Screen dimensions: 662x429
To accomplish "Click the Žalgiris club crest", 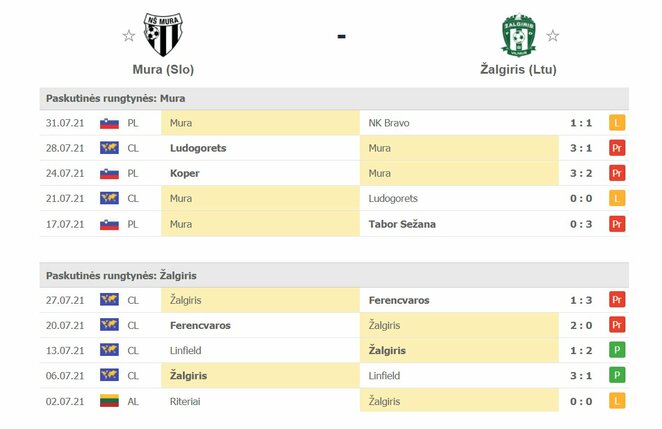I will (x=519, y=34).
